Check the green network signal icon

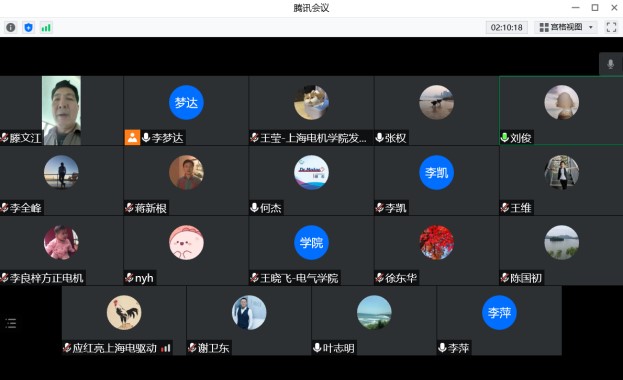[46, 27]
